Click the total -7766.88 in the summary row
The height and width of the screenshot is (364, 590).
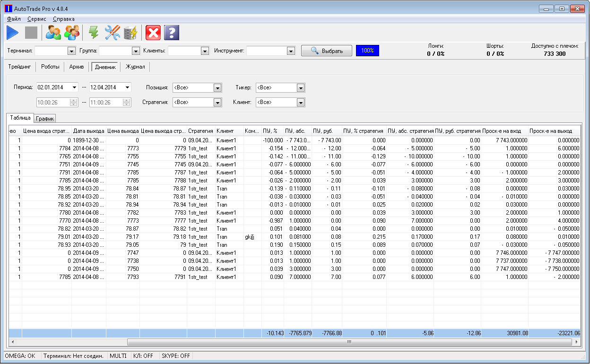click(327, 333)
